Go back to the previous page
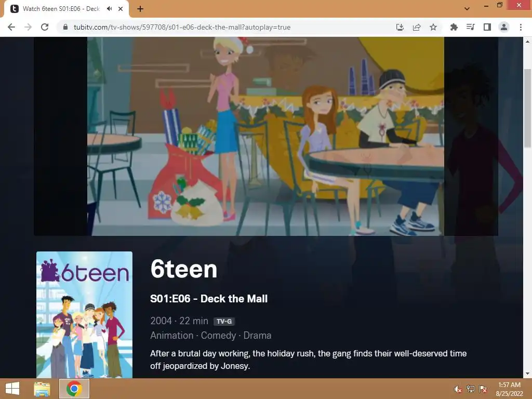This screenshot has width=532, height=399. [11, 27]
